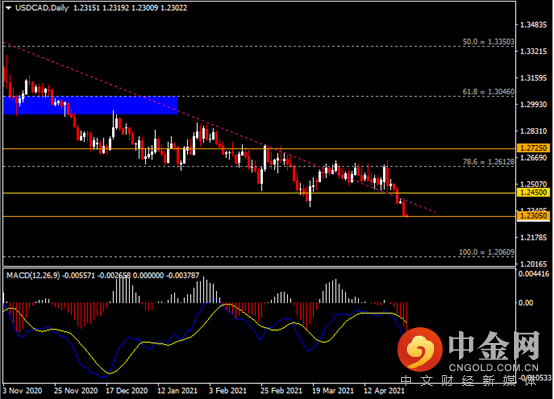Viewport: 554px width, 399px height.
Task: Select the 1.27250 horizontal line price tag
Action: (x=533, y=148)
